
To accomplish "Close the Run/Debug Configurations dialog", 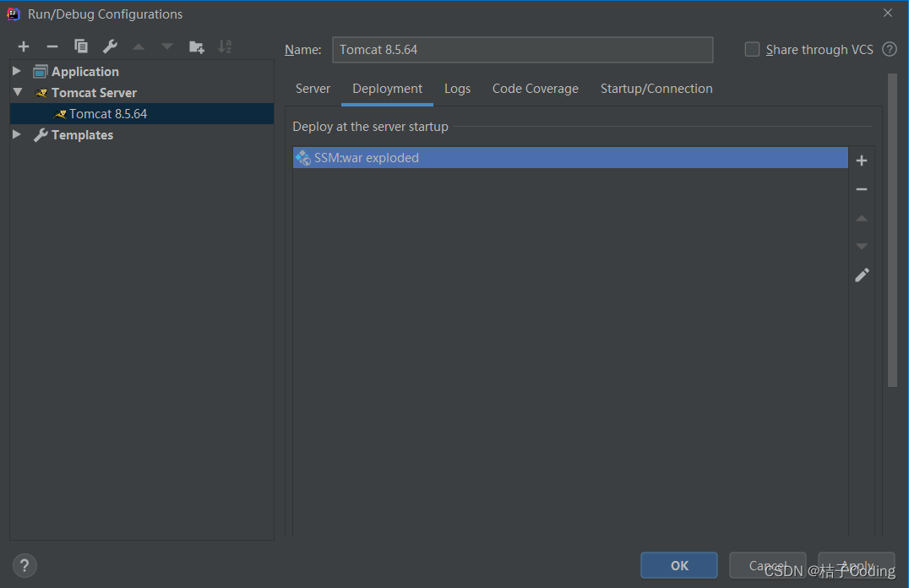I will 888,13.
